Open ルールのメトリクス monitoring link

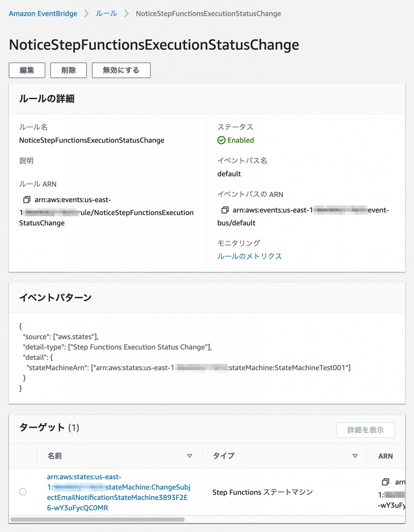(249, 256)
